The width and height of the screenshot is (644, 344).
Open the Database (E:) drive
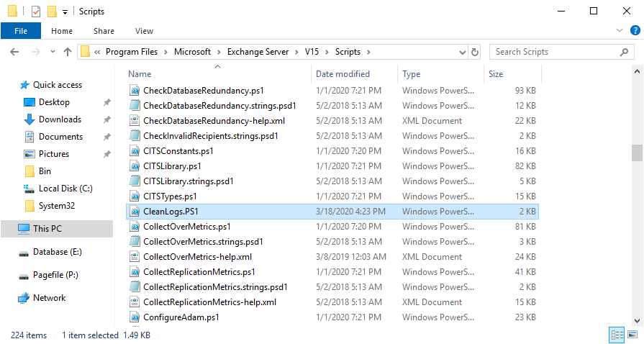pos(57,252)
